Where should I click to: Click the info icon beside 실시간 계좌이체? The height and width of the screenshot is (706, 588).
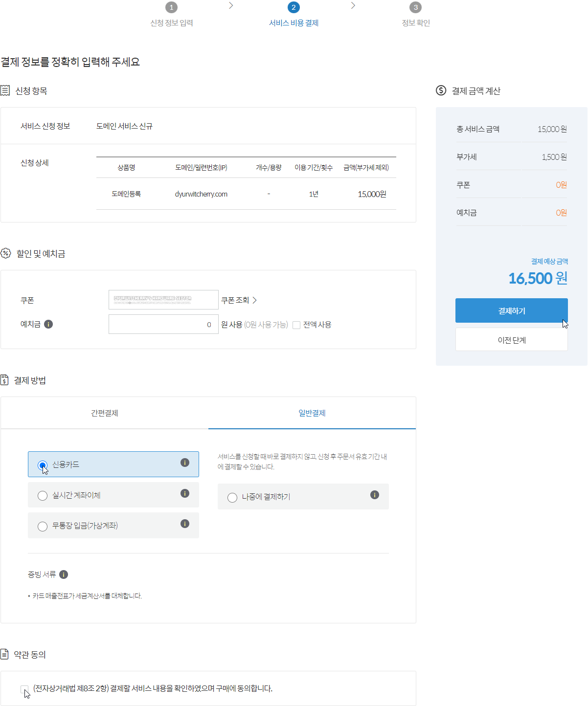185,493
